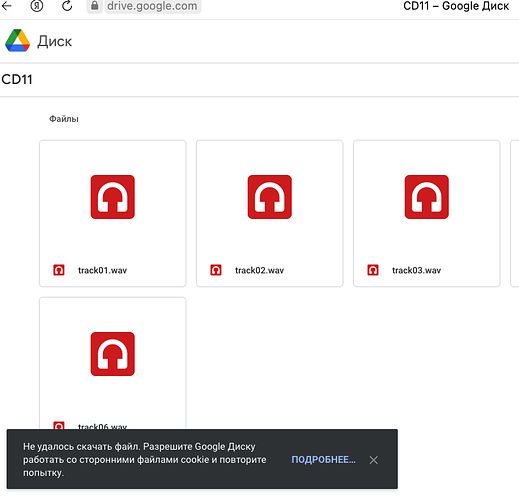Click the lock icon in address bar
This screenshot has height=500, width=519.
pos(95,6)
